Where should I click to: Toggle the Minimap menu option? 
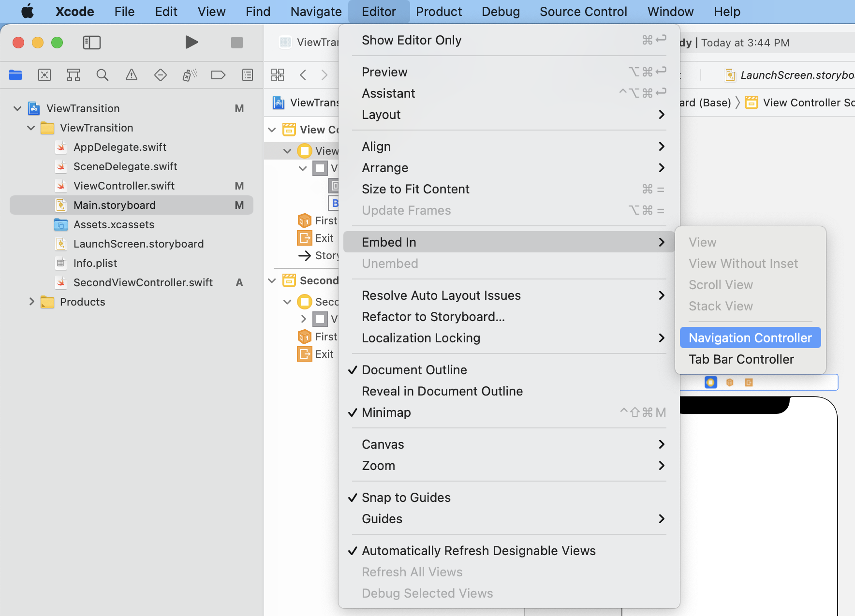click(509, 412)
